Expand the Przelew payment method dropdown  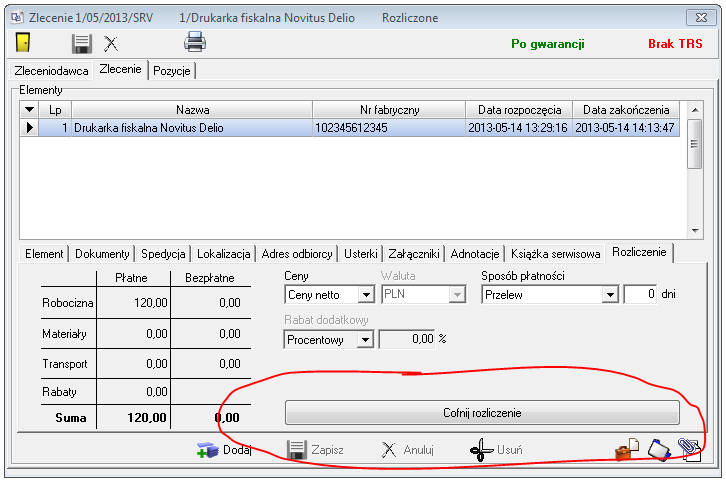[x=610, y=295]
